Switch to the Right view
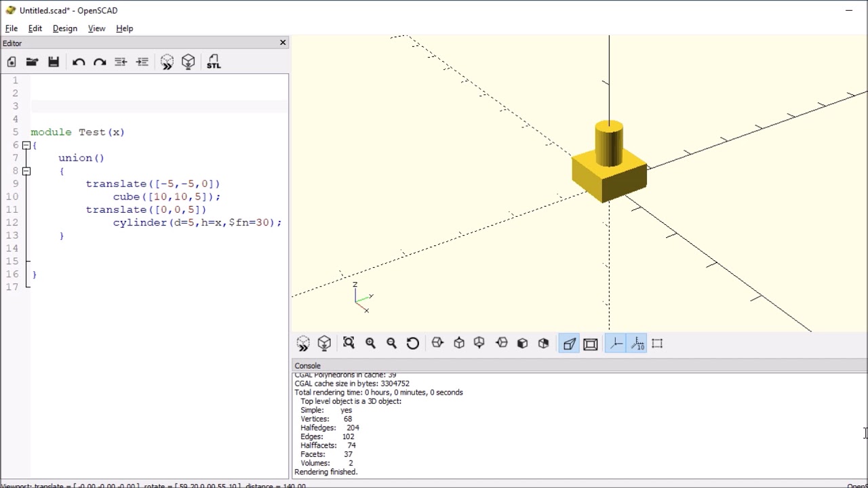This screenshot has width=868, height=488. (x=437, y=344)
